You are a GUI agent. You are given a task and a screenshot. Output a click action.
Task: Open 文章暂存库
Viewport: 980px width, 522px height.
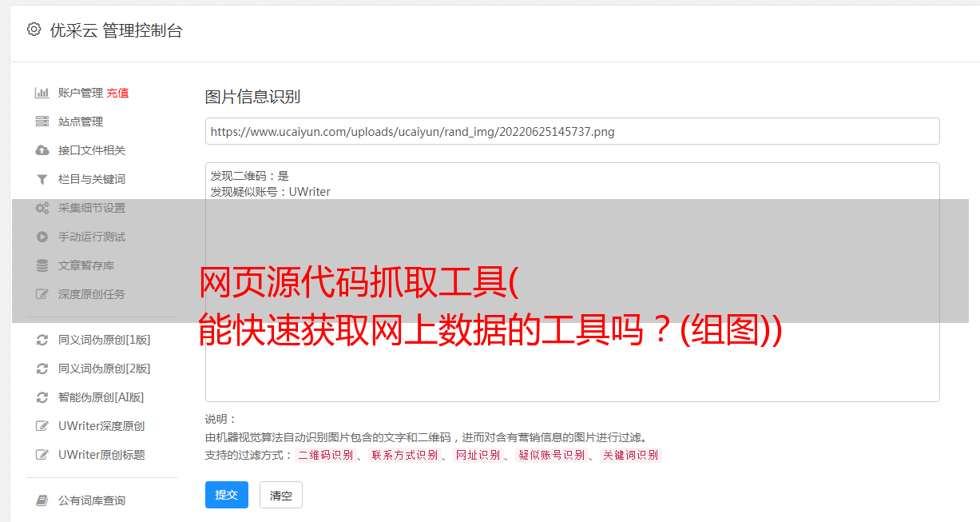click(x=86, y=265)
